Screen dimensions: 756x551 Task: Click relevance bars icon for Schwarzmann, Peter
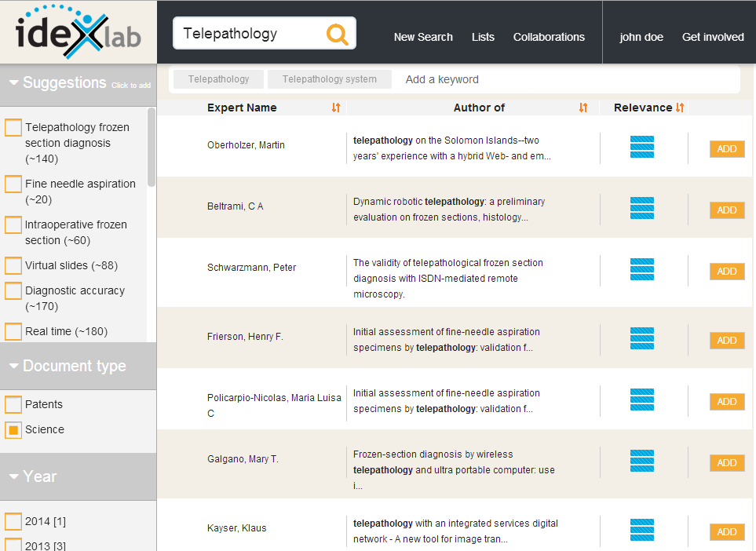tap(641, 269)
